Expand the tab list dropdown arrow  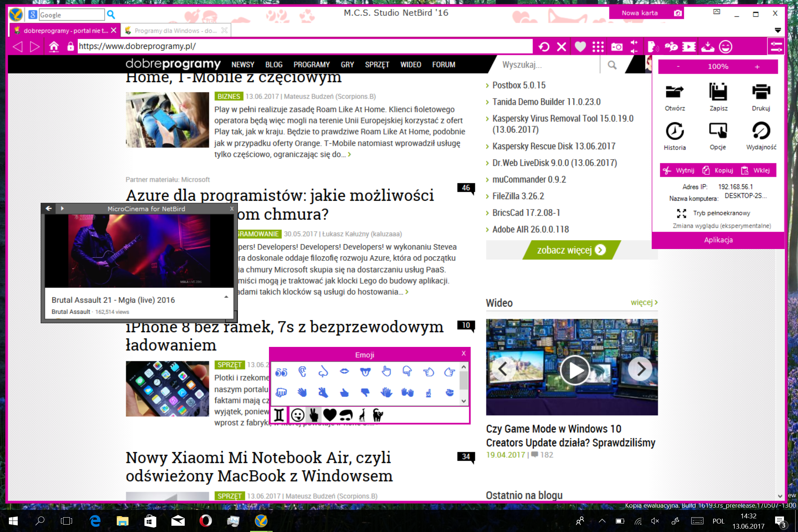coord(778,30)
